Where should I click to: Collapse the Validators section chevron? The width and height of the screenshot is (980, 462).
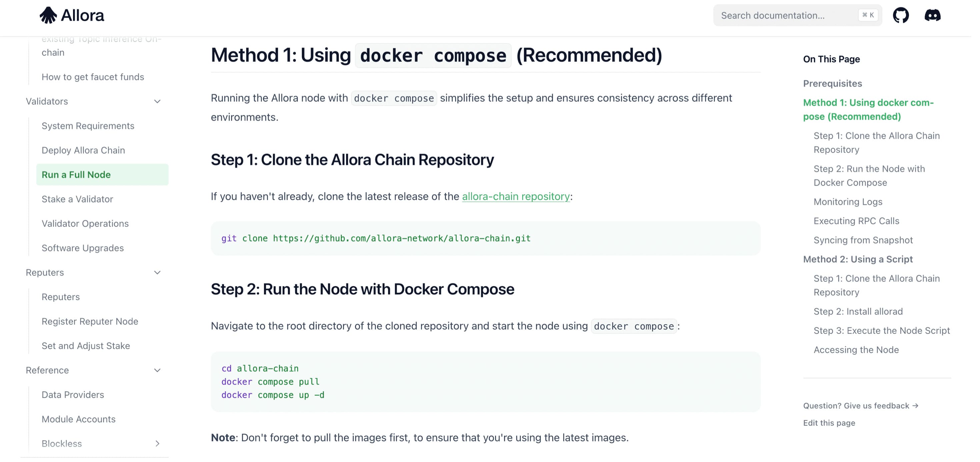[x=157, y=102]
